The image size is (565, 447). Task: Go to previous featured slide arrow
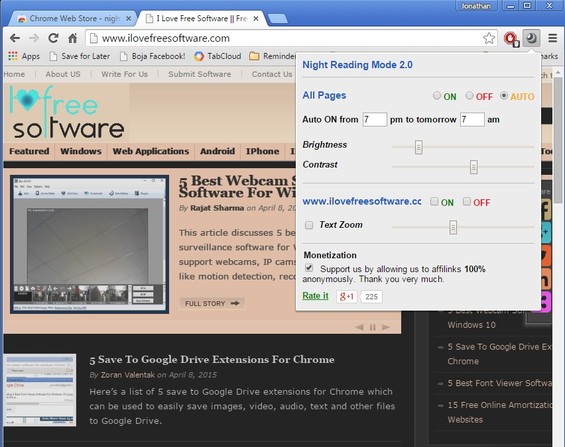pyautogui.click(x=359, y=327)
